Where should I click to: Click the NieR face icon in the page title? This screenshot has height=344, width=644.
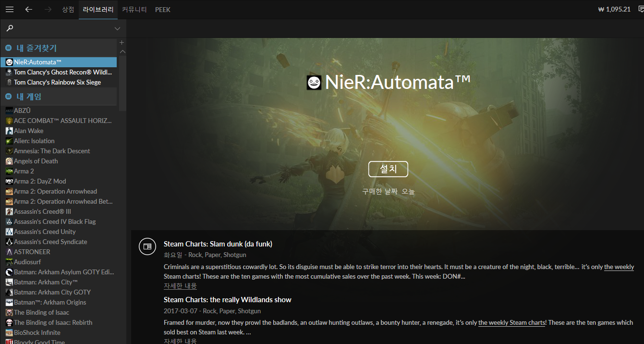tap(314, 83)
